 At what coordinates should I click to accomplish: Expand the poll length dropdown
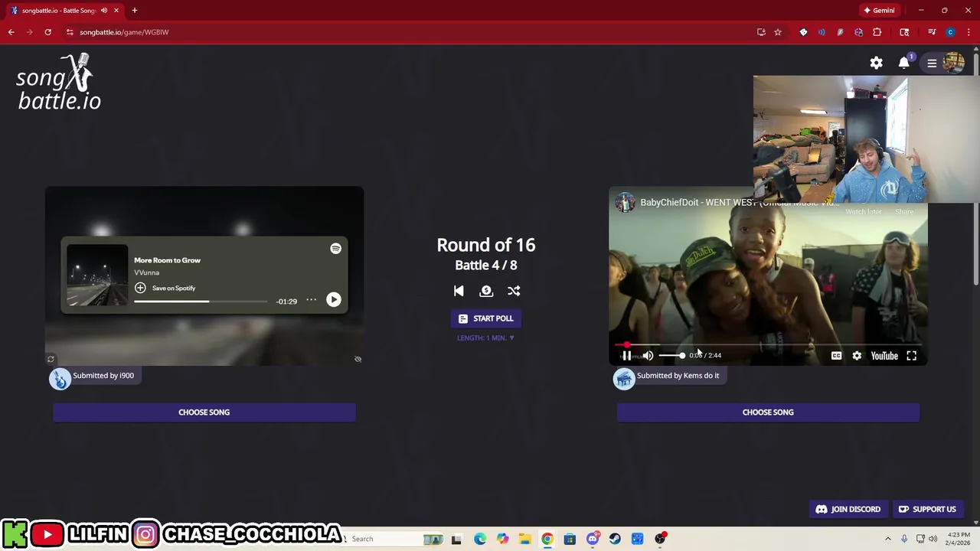tap(485, 337)
